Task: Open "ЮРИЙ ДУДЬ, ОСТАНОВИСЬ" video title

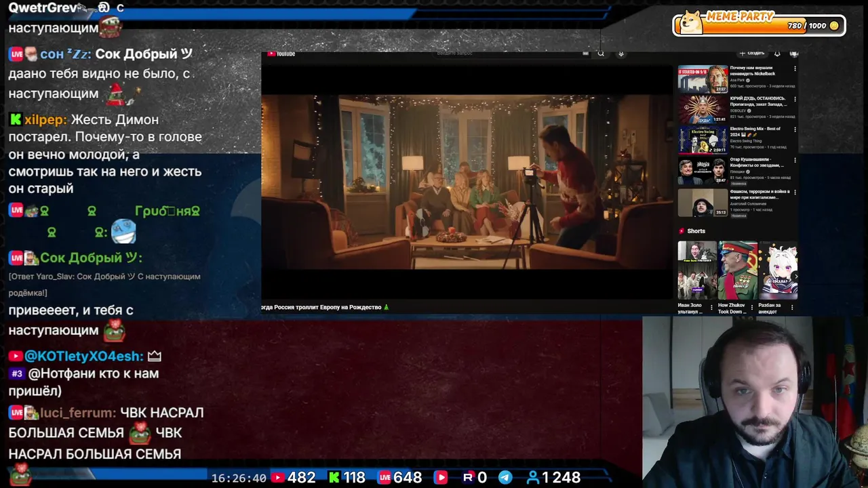Action: (758, 102)
